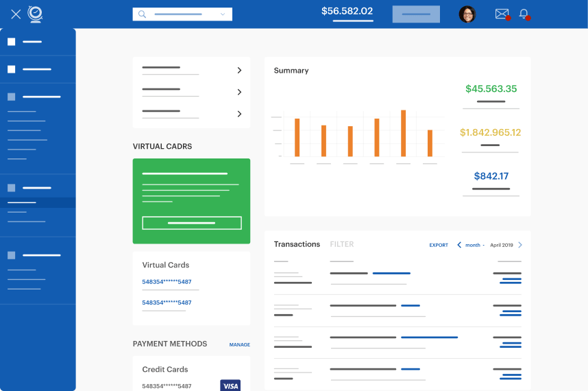Viewport: 588px width, 391px height.
Task: Go to next month with right arrow
Action: (520, 245)
